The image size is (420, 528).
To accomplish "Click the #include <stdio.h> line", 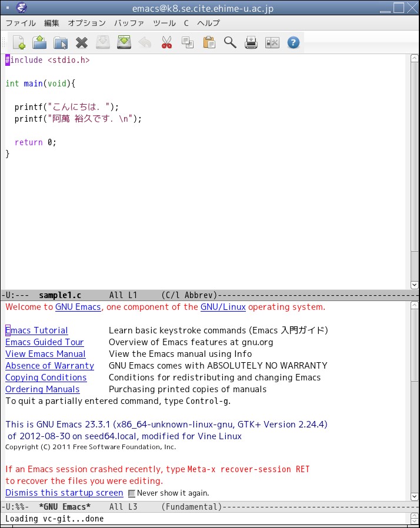I will click(48, 60).
